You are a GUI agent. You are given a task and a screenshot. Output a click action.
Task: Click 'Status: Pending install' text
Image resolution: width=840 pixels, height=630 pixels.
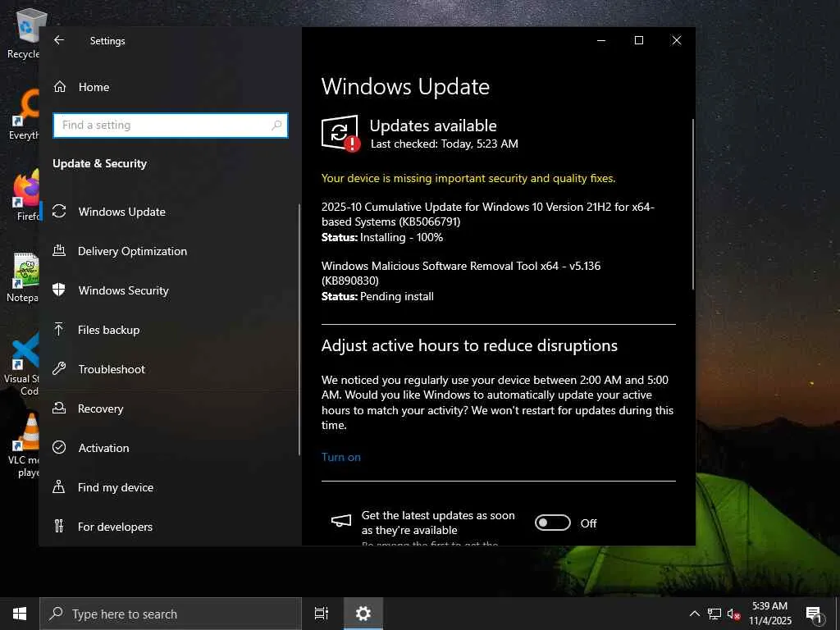pyautogui.click(x=377, y=296)
